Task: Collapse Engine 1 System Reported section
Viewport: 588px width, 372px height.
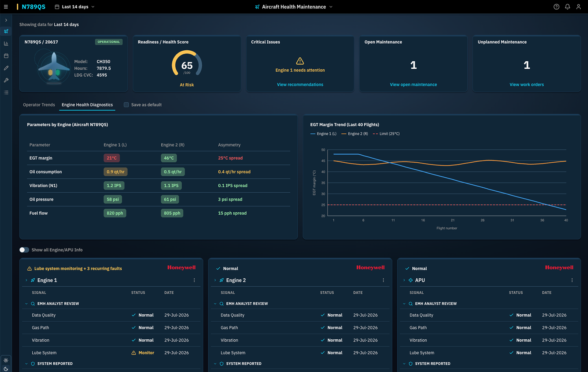Action: tap(26, 364)
